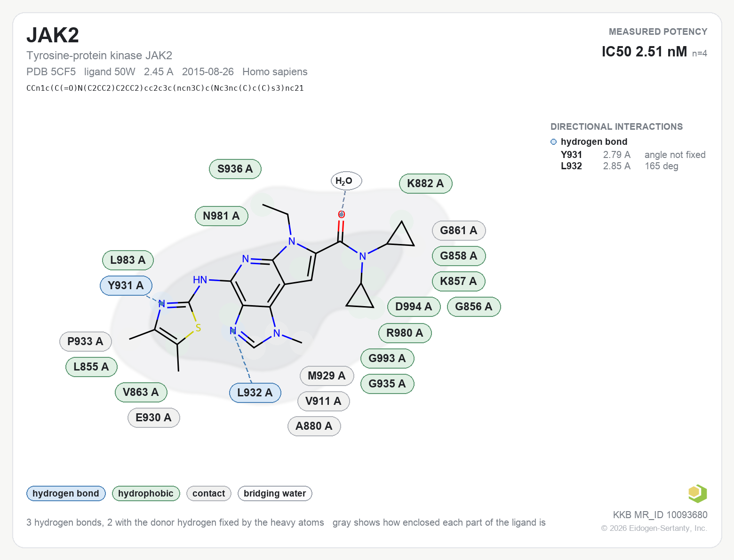Click the 'angle not fixed' text
The height and width of the screenshot is (560, 734).
point(675,155)
